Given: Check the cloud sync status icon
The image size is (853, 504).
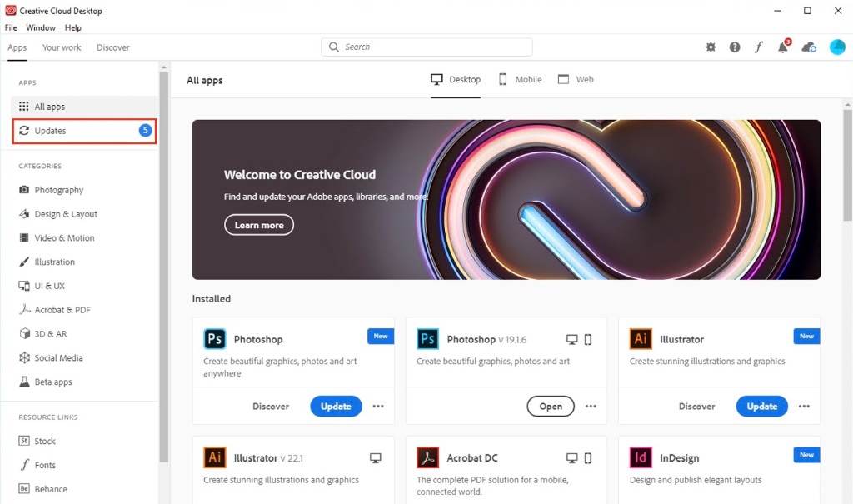Looking at the screenshot, I should click(x=809, y=47).
